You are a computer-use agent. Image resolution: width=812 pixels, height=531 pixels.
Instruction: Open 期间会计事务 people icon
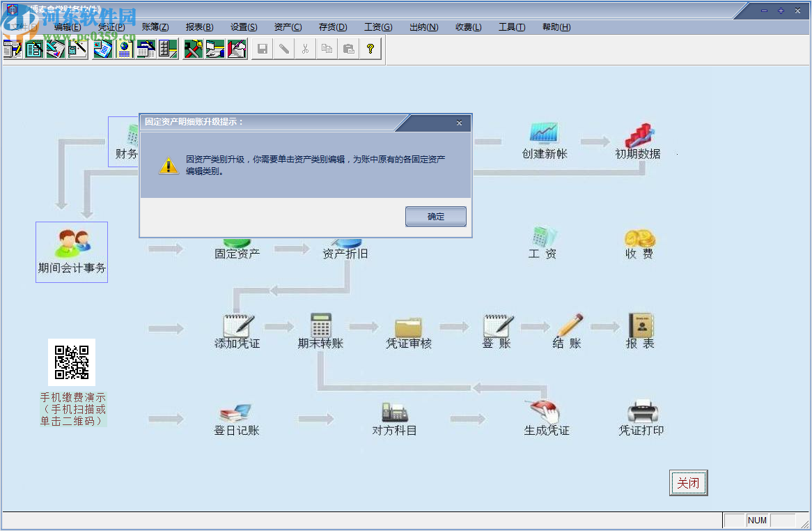click(x=72, y=252)
